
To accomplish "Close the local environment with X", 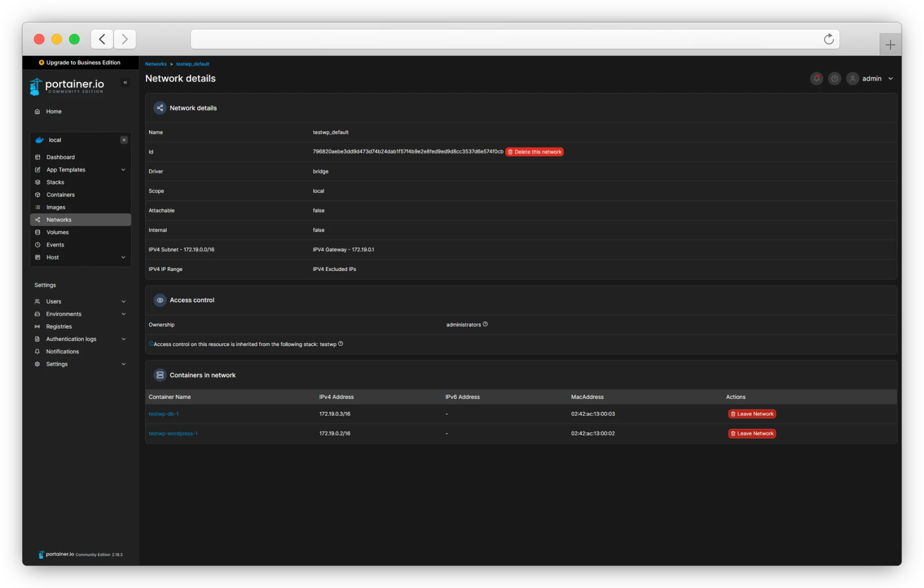I will 124,140.
